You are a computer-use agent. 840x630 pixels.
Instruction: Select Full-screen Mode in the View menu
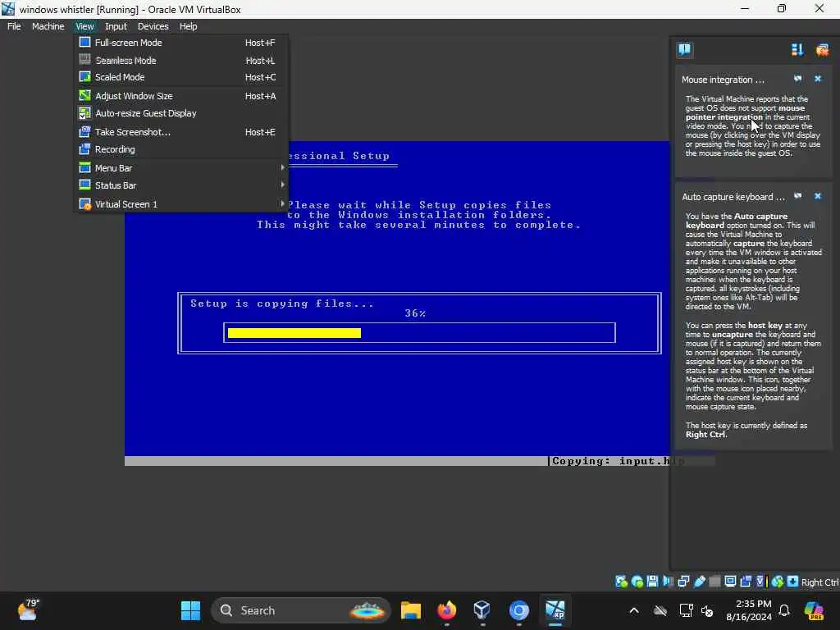tap(181, 43)
